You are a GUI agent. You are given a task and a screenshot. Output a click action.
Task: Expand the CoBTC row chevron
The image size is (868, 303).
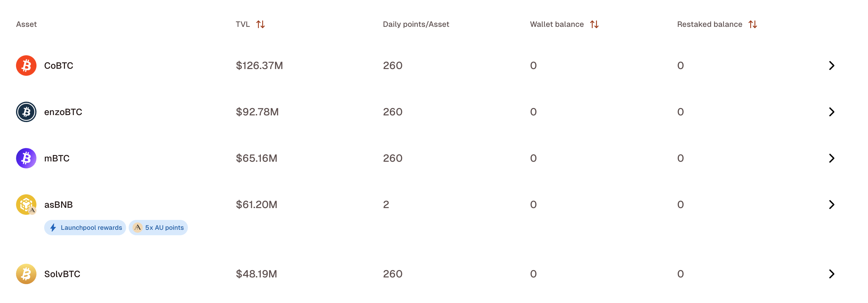[x=831, y=65]
